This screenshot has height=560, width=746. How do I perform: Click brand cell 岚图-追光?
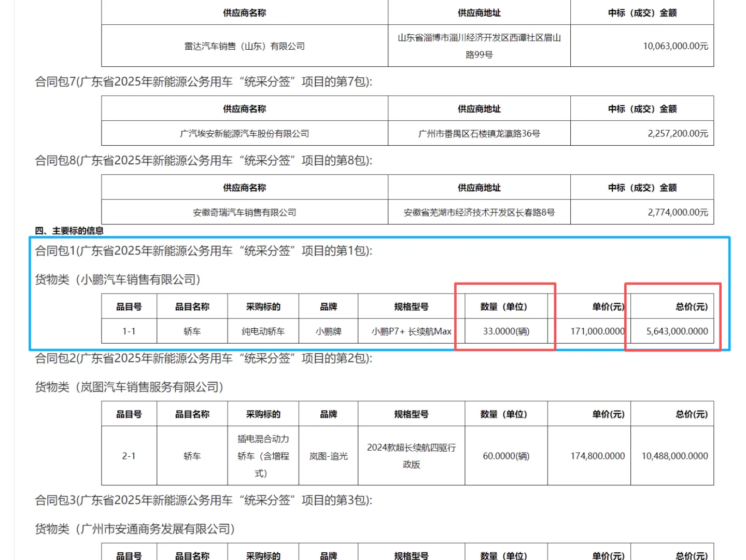coord(329,456)
